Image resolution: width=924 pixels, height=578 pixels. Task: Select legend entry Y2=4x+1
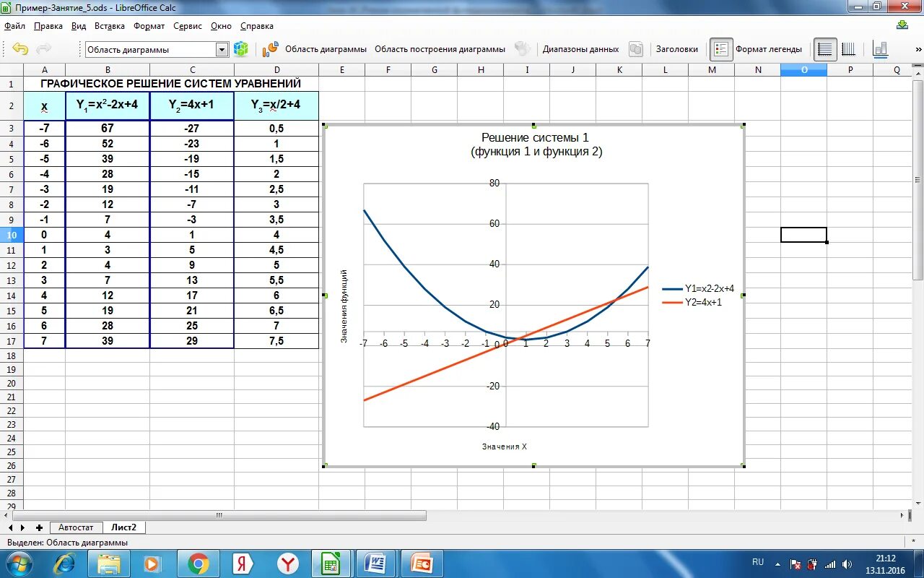692,302
